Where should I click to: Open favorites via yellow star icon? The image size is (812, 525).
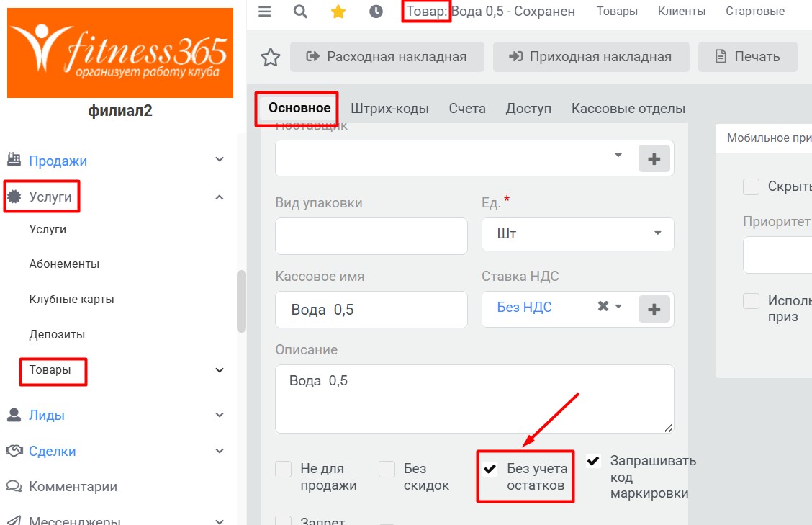click(x=338, y=12)
